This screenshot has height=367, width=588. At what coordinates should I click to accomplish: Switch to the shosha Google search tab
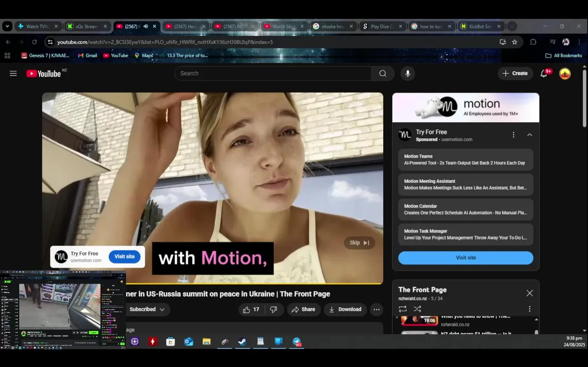click(x=332, y=27)
